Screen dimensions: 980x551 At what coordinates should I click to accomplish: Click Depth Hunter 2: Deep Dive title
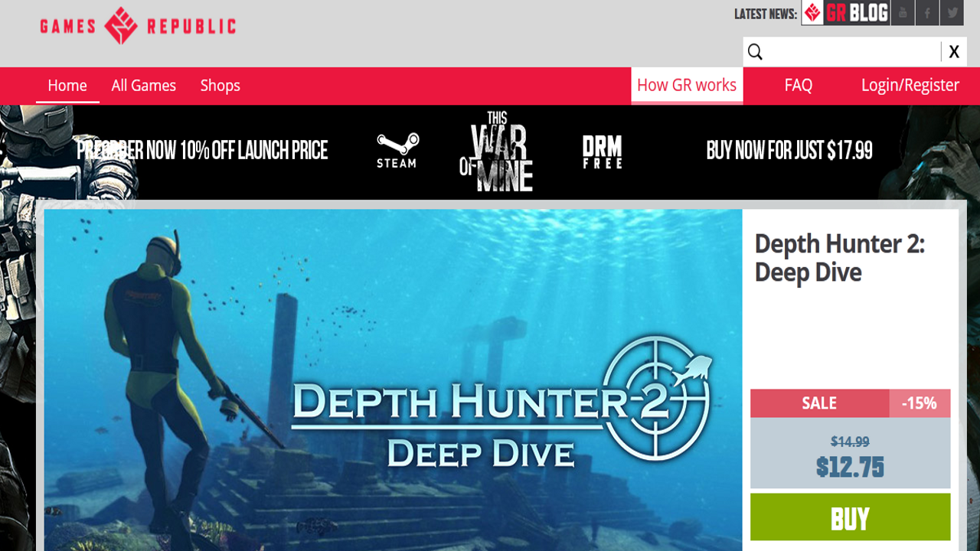coord(839,258)
